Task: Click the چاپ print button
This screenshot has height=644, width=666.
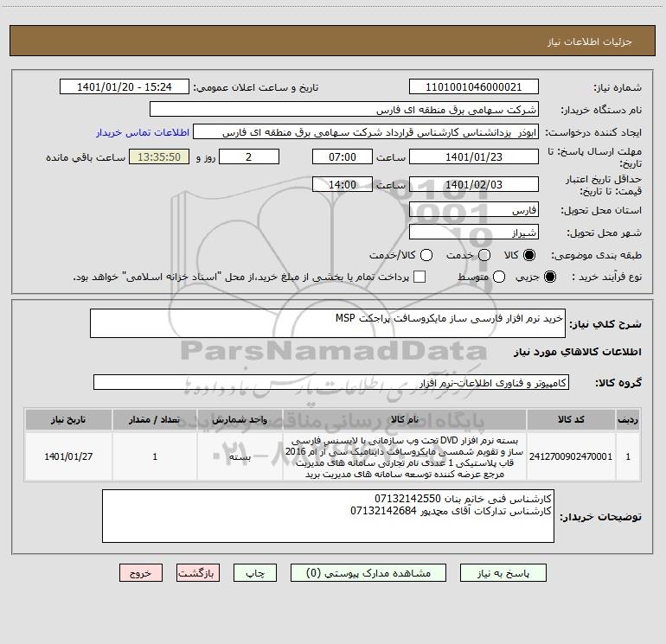Action: click(255, 573)
